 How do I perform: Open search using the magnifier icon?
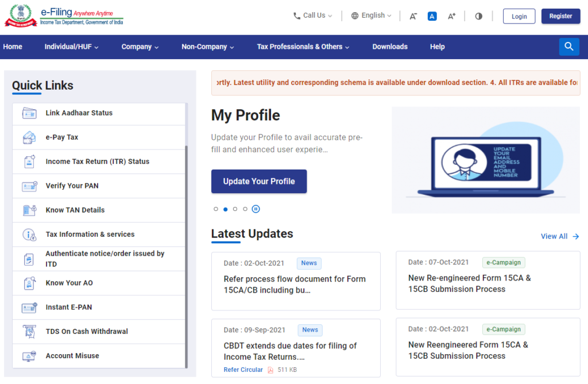click(568, 46)
